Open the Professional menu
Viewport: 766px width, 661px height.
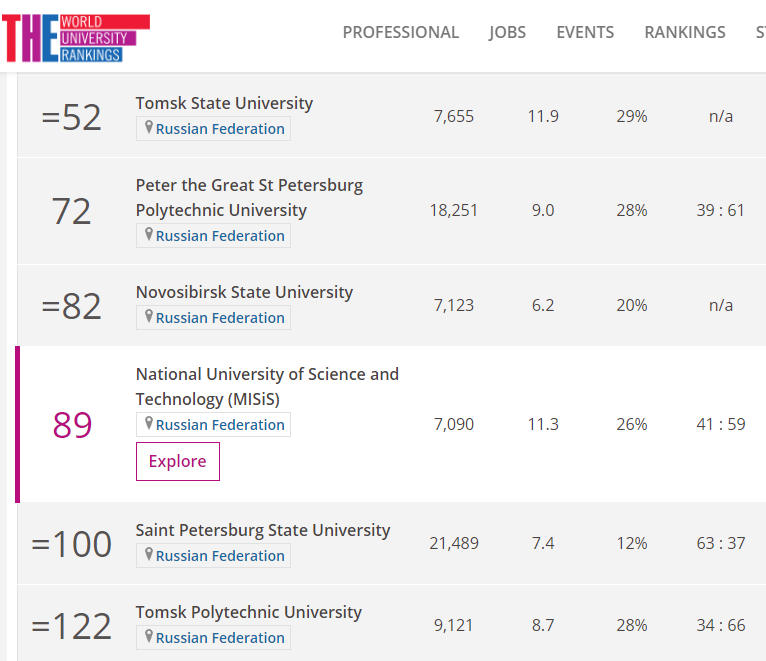(x=400, y=32)
